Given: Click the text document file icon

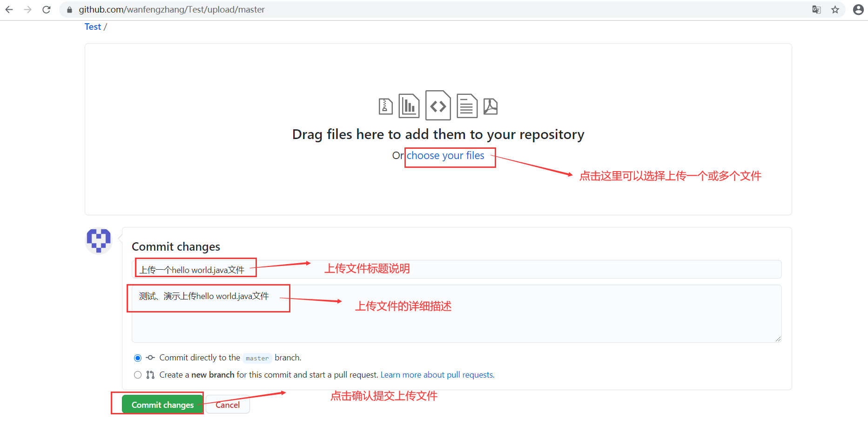Looking at the screenshot, I should [467, 106].
